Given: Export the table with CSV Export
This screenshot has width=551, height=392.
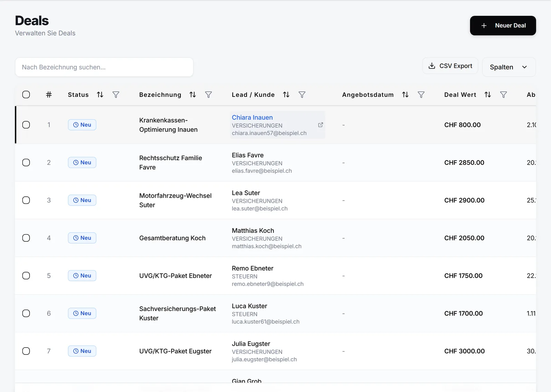Looking at the screenshot, I should tap(450, 66).
